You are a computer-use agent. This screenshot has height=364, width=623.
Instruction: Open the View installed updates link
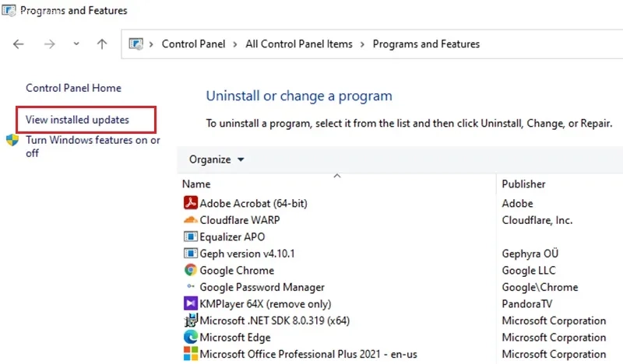tap(77, 120)
